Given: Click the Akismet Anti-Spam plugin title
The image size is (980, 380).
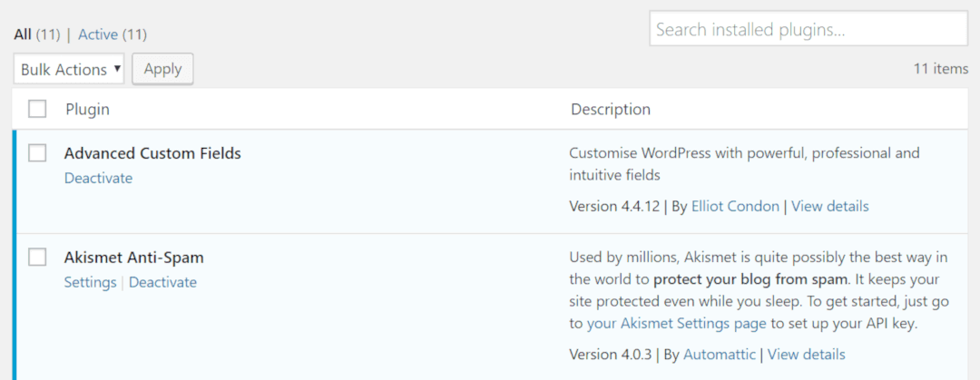Looking at the screenshot, I should 133,258.
